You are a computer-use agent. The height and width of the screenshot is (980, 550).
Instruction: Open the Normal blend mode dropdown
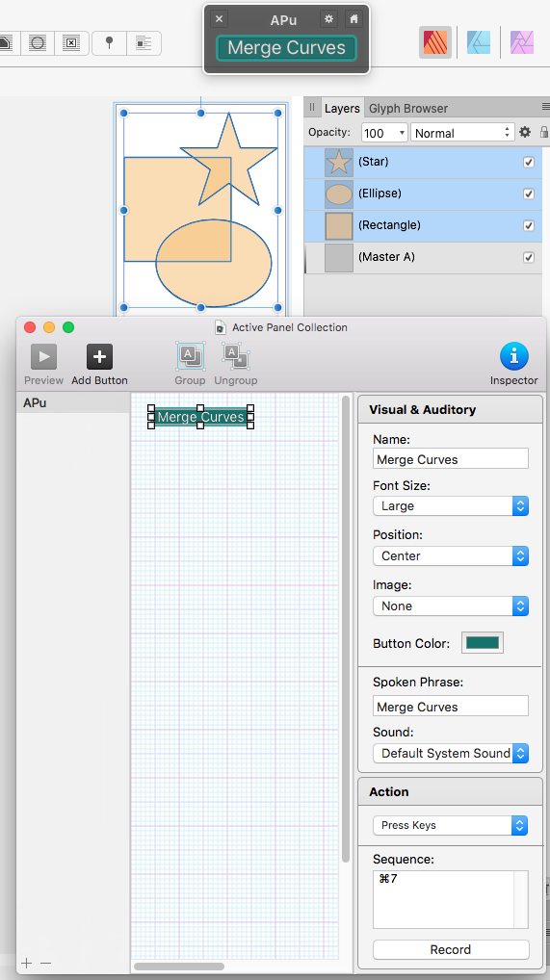(461, 133)
